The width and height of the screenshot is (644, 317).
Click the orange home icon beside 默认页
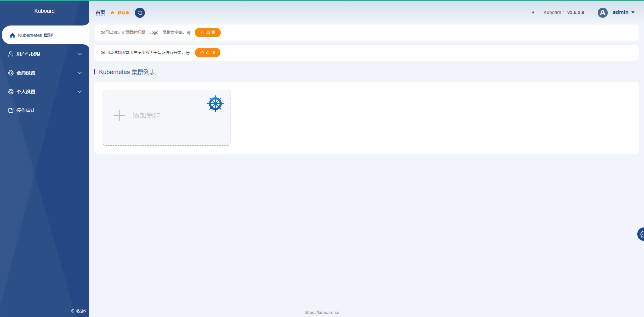112,13
